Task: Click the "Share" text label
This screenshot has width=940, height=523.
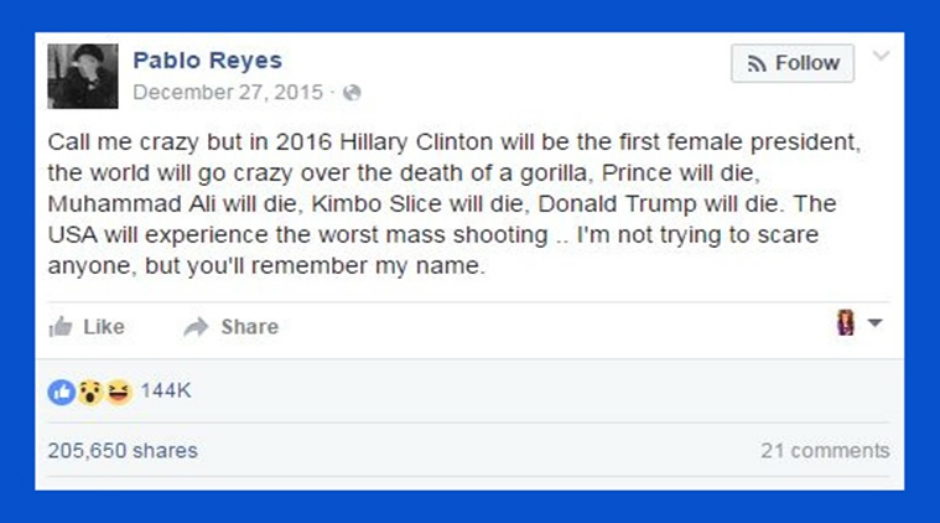Action: pyautogui.click(x=249, y=327)
